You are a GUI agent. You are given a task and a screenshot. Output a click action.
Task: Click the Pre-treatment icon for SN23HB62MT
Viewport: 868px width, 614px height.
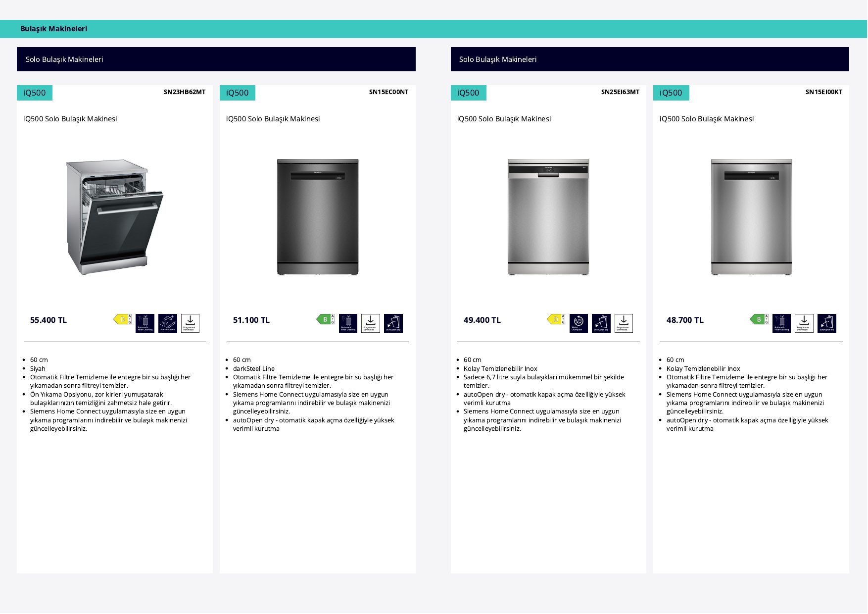[168, 323]
